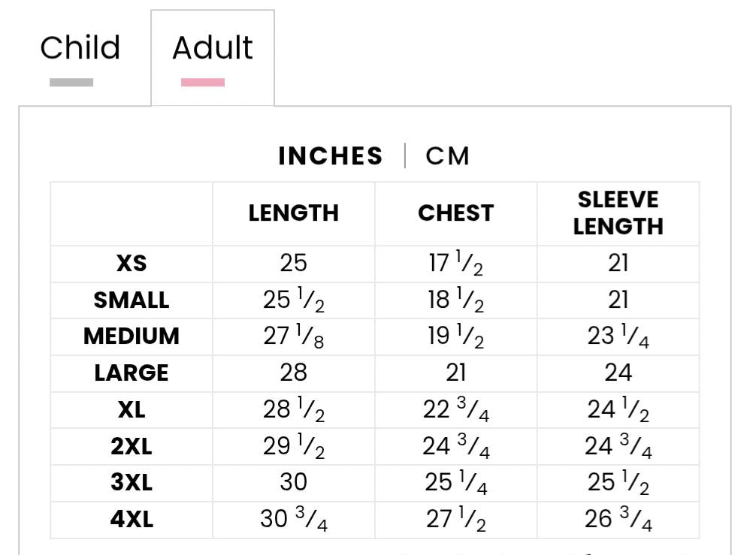Switch to the Child size tab
This screenshot has height=555, width=756.
80,48
